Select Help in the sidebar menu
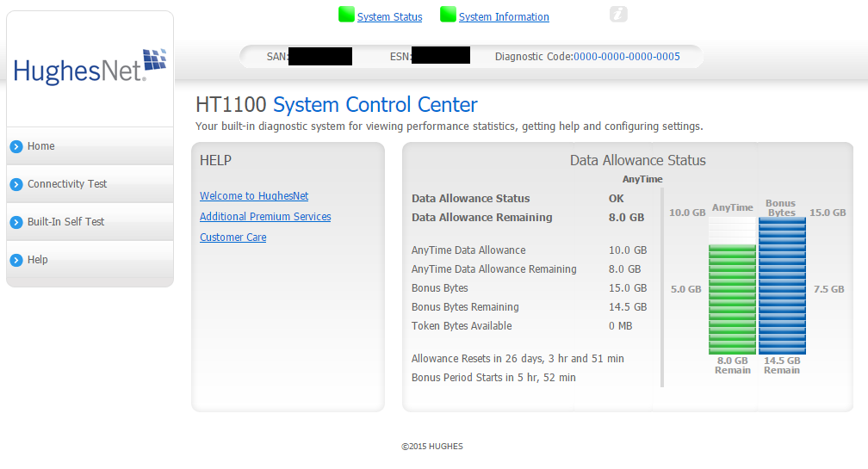This screenshot has height=469, width=868. click(x=90, y=259)
